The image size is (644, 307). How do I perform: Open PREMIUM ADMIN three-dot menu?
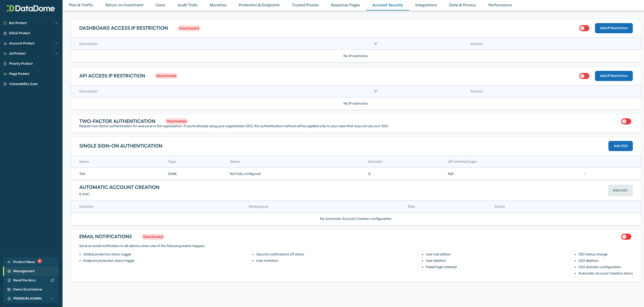52,299
